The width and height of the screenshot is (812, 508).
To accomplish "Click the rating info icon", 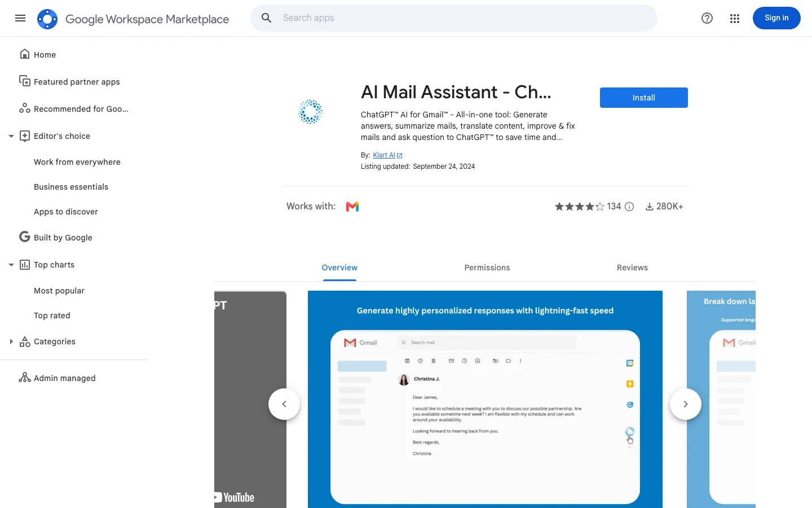I will [x=629, y=207].
